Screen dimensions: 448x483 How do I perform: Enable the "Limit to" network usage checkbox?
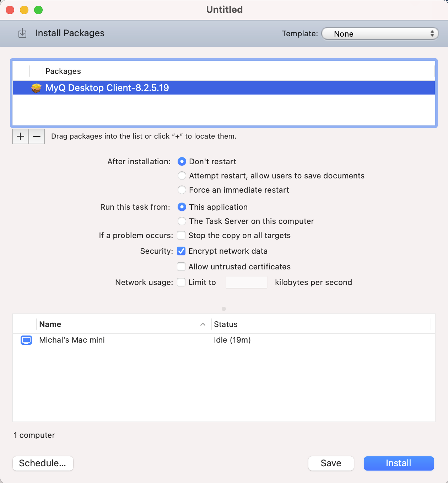pos(181,282)
